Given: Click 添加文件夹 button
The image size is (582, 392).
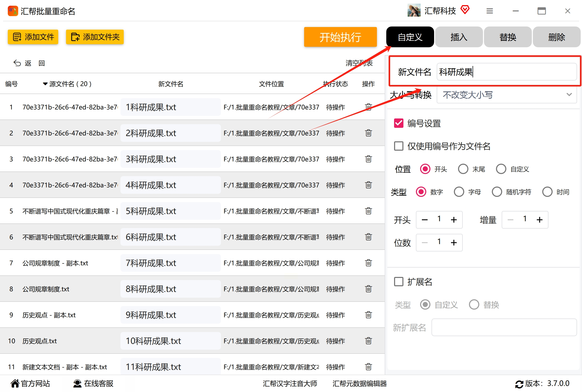Looking at the screenshot, I should coord(95,37).
